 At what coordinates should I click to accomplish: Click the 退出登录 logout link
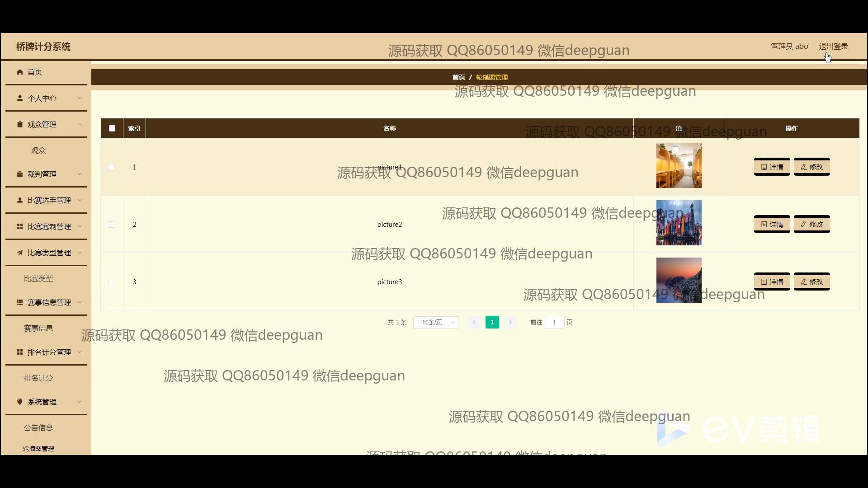pyautogui.click(x=833, y=46)
